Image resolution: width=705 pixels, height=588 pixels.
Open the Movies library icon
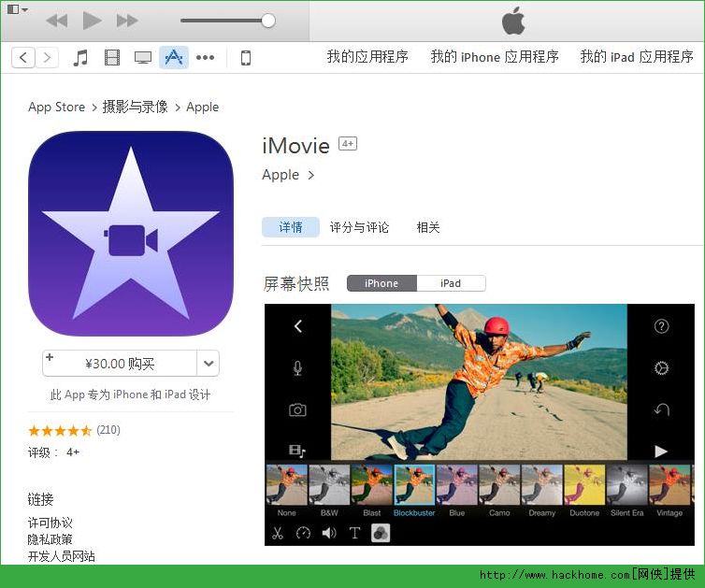click(x=112, y=58)
